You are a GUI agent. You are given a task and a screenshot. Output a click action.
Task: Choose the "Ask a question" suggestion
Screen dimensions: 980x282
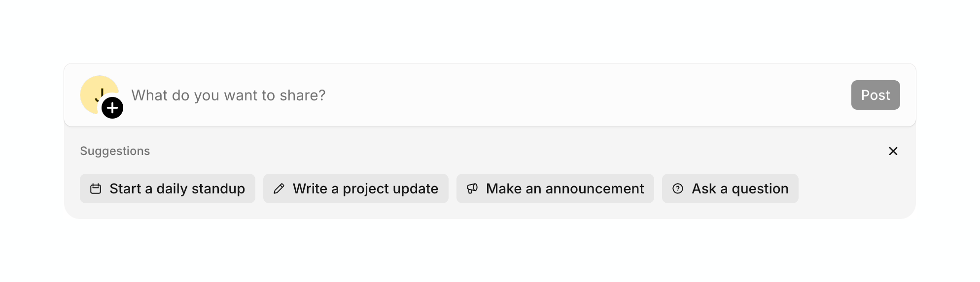coord(730,188)
